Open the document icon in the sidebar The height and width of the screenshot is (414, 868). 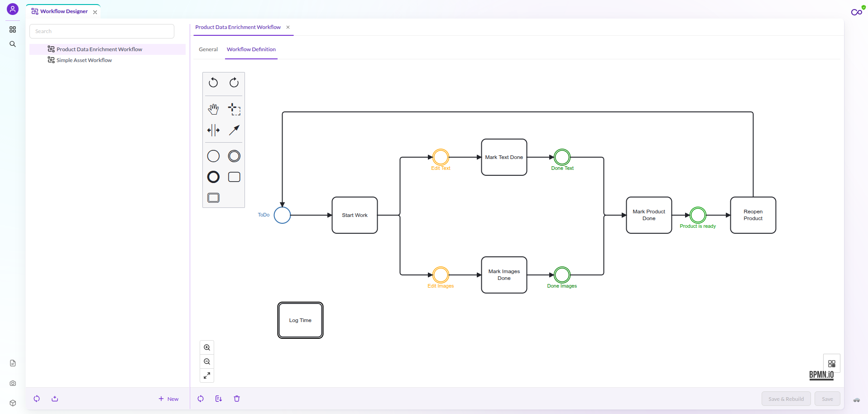(x=13, y=363)
